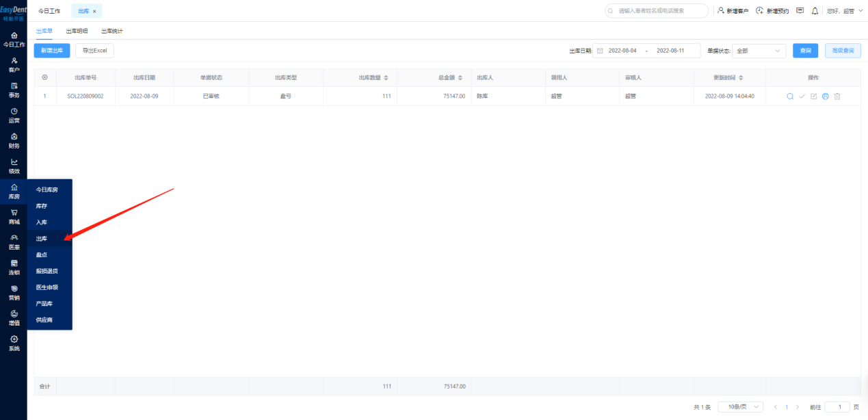The image size is (868, 420).
Task: Select page 1 in pagination
Action: pyautogui.click(x=787, y=407)
